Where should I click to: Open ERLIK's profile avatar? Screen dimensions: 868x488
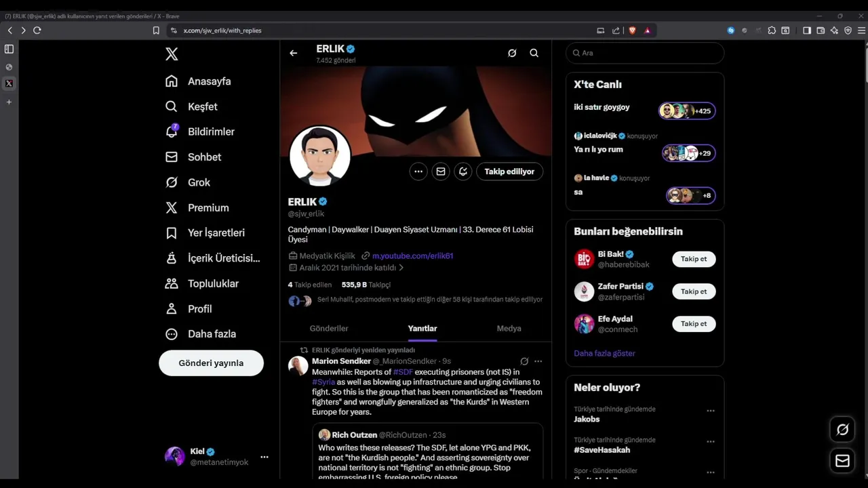pyautogui.click(x=320, y=156)
